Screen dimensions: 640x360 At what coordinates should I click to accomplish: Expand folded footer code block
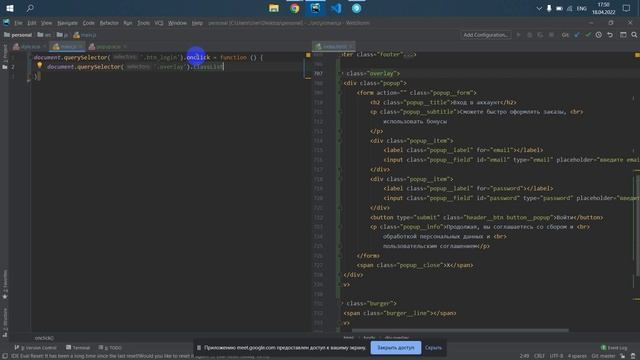click(408, 55)
